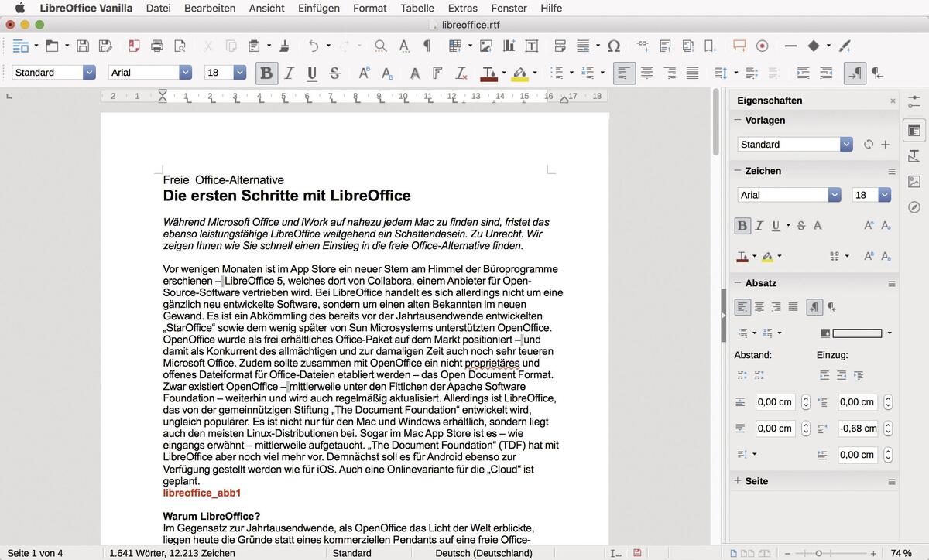
Task: Open the print dialog via toolbar icon
Action: coord(156,46)
